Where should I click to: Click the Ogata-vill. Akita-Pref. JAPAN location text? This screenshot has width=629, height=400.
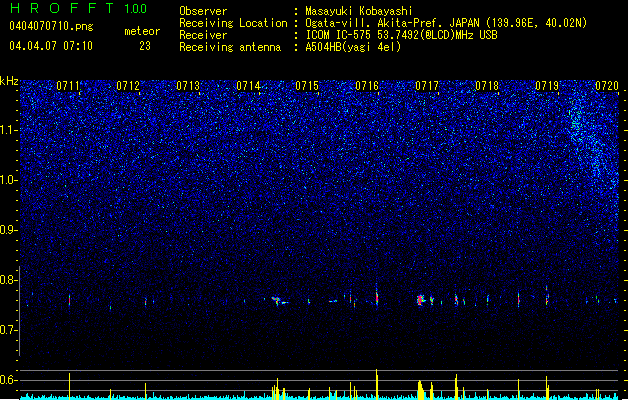pyautogui.click(x=446, y=23)
